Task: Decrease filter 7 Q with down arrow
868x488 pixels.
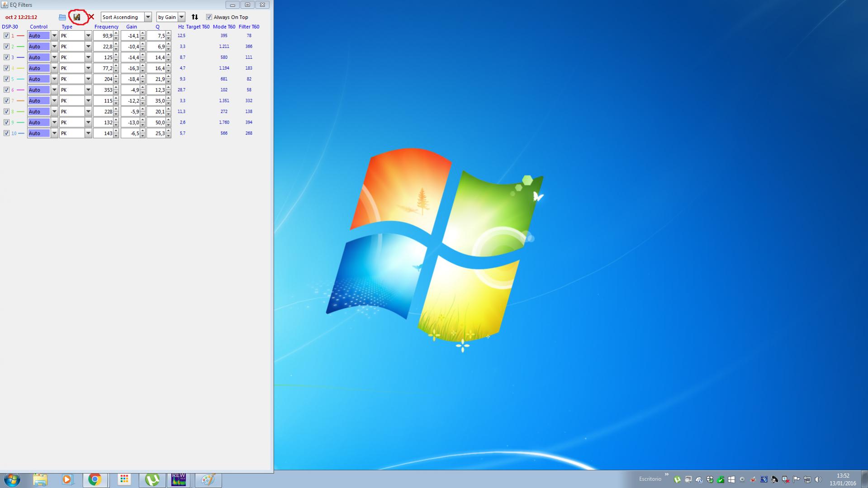Action: point(168,103)
